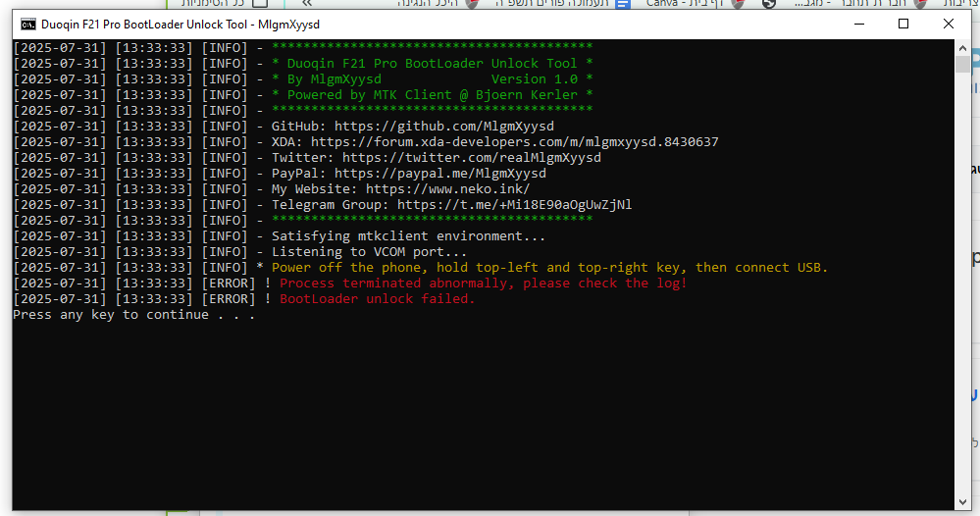Image resolution: width=980 pixels, height=516 pixels.
Task: Click the GitHub URL github.com/MlgmXyysd
Action: (443, 127)
